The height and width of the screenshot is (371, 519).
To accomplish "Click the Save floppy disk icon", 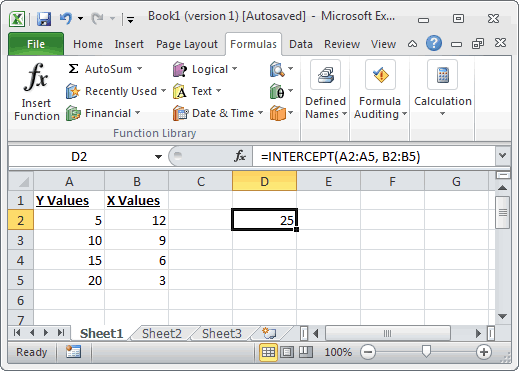I will (x=44, y=19).
